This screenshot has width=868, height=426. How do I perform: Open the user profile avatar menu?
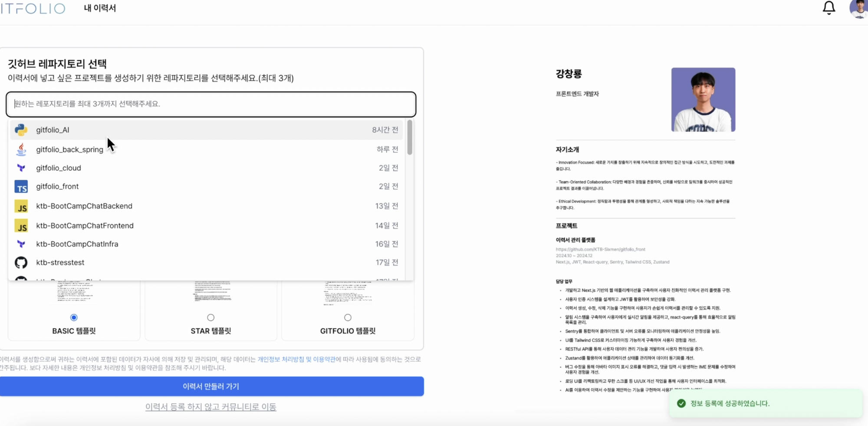coord(858,9)
